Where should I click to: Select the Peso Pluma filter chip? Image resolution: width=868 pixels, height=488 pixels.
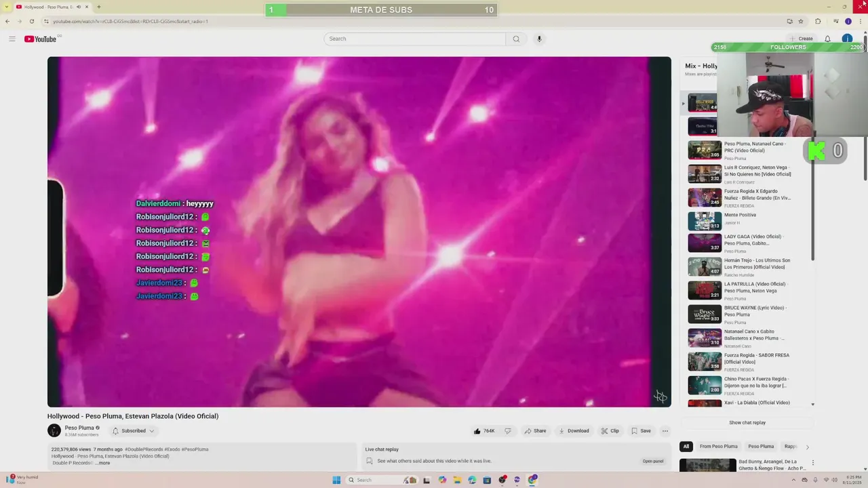761,447
